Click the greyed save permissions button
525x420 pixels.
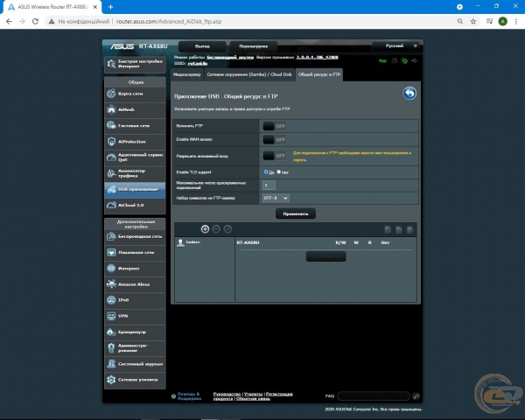[325, 256]
